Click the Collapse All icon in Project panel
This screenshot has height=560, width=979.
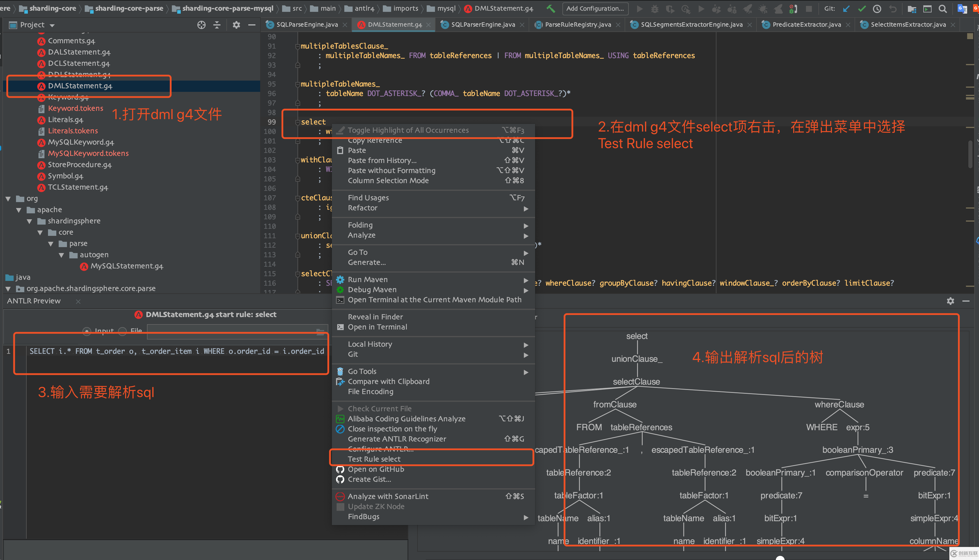tap(217, 25)
